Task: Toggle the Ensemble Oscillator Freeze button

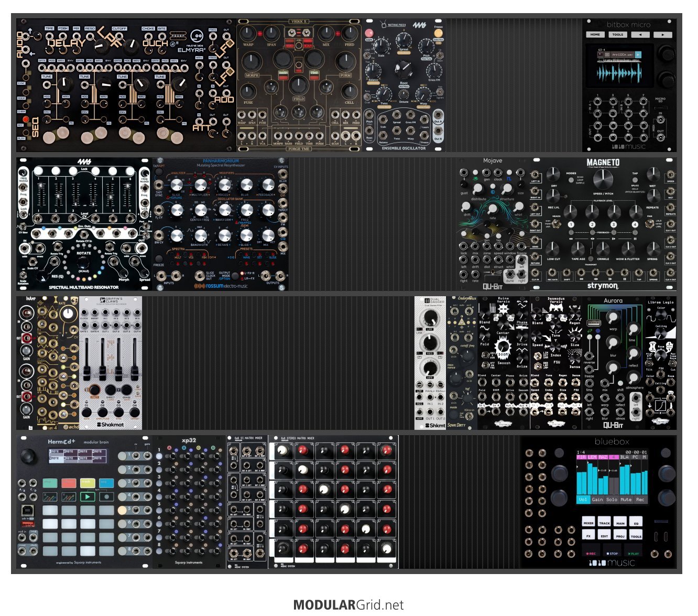Action: [x=438, y=34]
